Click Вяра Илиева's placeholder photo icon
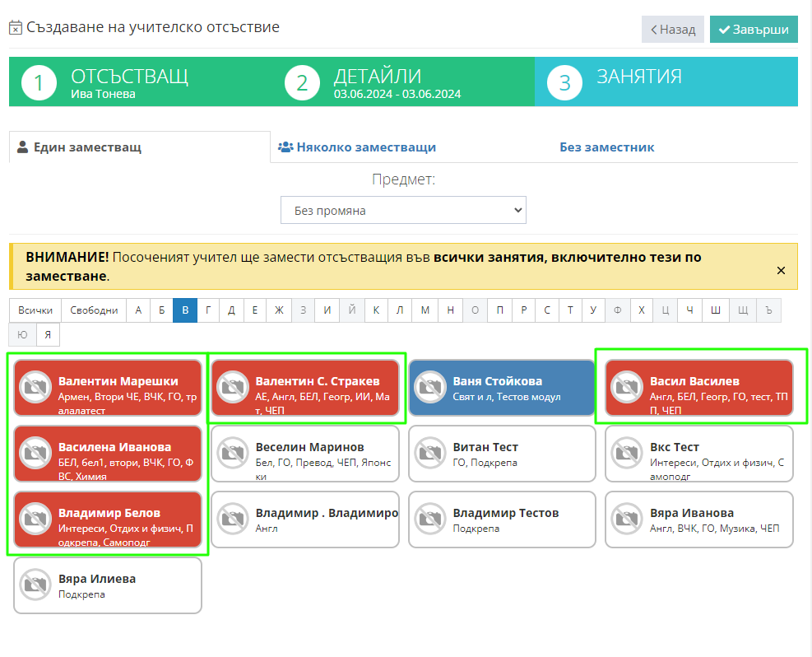The width and height of the screenshot is (812, 657). [35, 585]
